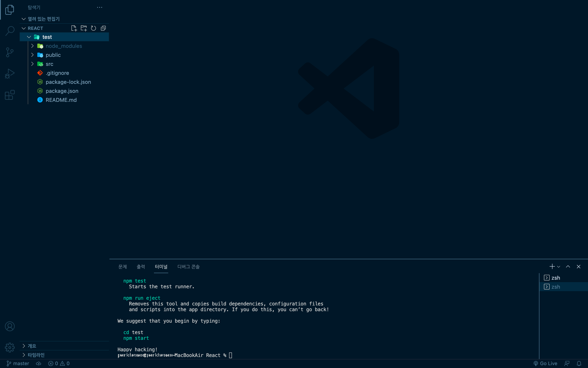The height and width of the screenshot is (368, 588).
Task: Expand the Timeline section (타임라인)
Action: [64, 355]
